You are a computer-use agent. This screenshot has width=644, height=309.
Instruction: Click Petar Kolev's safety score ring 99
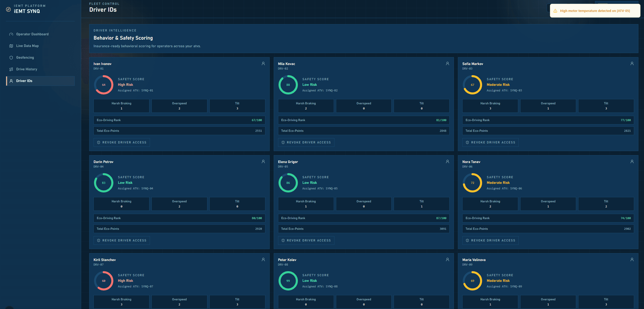coord(288,281)
